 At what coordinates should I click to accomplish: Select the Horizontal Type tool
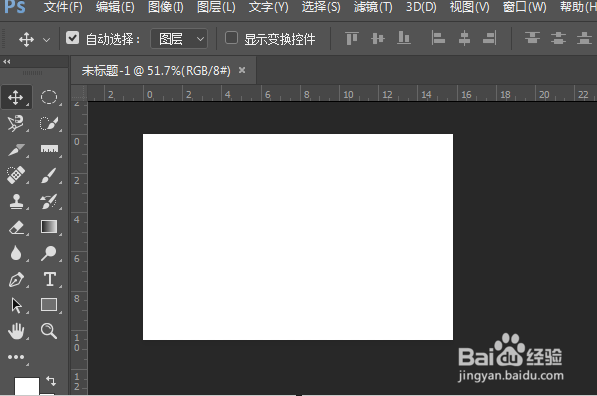[x=49, y=279]
